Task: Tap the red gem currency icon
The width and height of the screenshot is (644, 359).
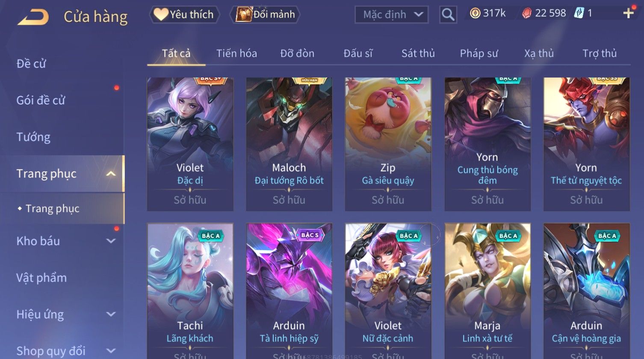Action: (x=527, y=13)
